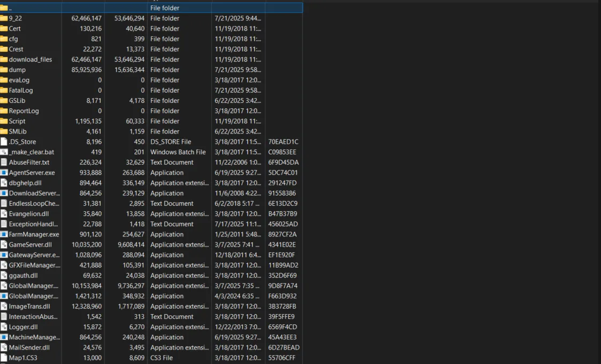Click the GameServer.dll file icon
The width and height of the screenshot is (601, 364).
(5, 244)
